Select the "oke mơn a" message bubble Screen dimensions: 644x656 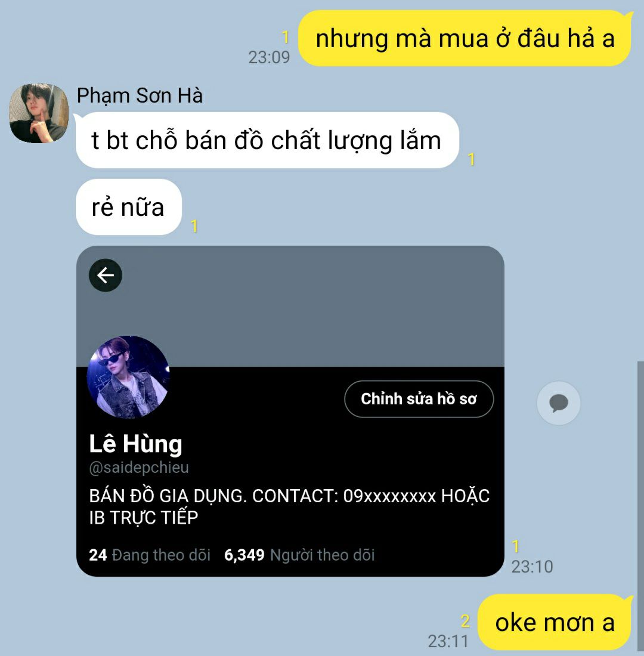coord(555,622)
